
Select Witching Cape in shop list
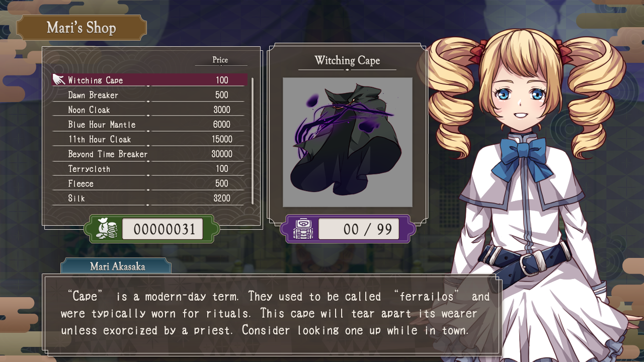150,80
